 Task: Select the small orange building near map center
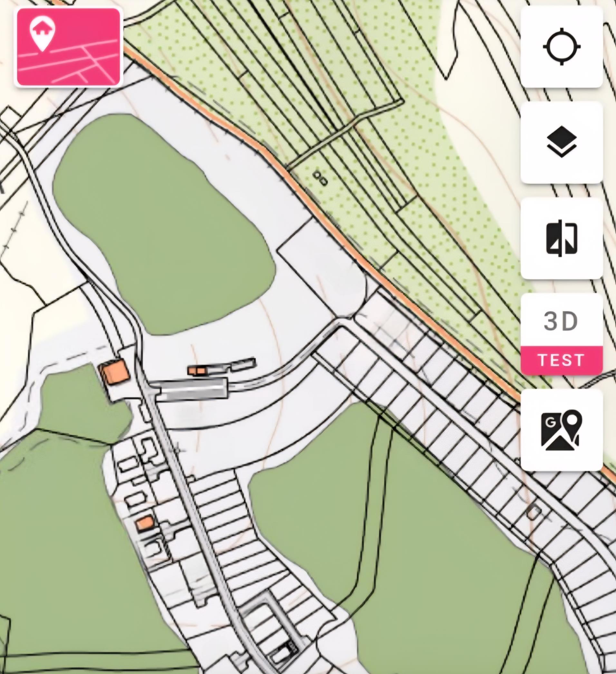[197, 371]
